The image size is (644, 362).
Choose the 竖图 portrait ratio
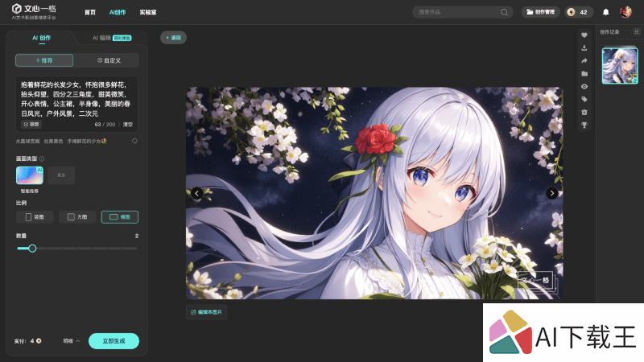pyautogui.click(x=35, y=216)
